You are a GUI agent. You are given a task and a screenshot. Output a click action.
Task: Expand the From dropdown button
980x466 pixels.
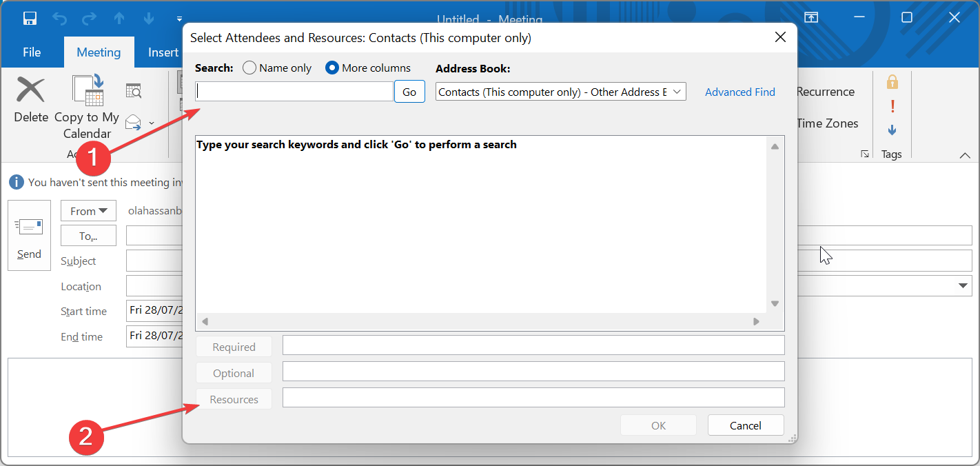88,211
